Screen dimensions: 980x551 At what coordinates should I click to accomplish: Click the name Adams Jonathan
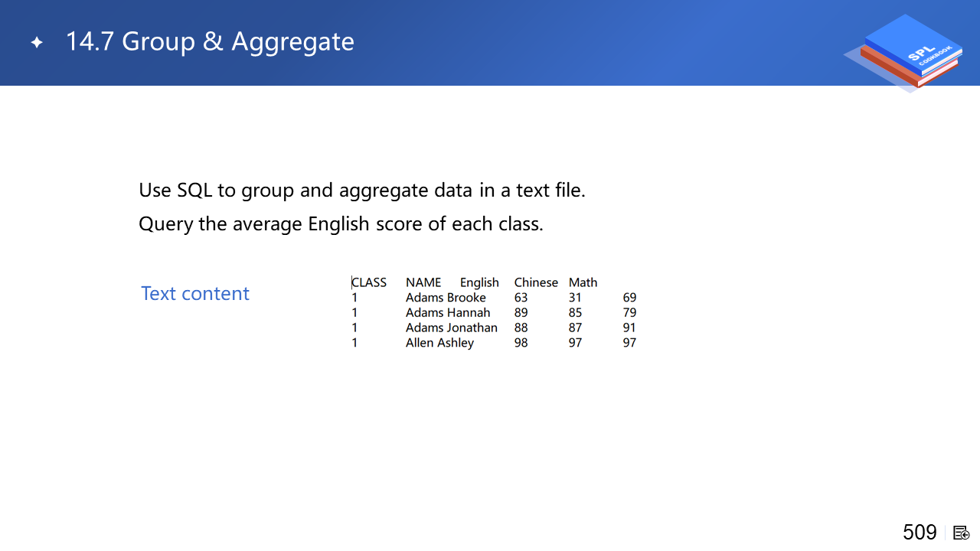pos(452,328)
